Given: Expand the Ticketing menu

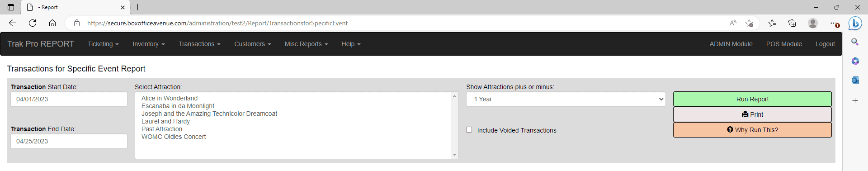Looking at the screenshot, I should pyautogui.click(x=103, y=44).
